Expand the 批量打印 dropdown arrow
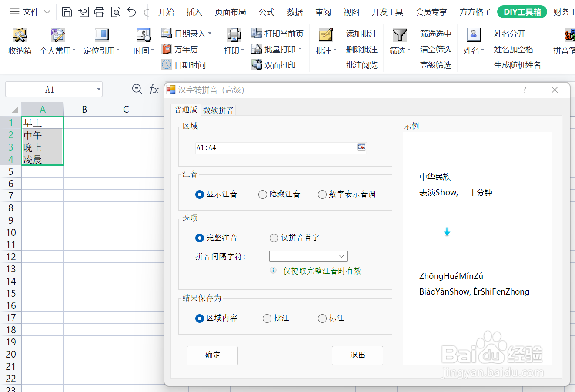Screen dimensions: 575x392 tap(300, 49)
